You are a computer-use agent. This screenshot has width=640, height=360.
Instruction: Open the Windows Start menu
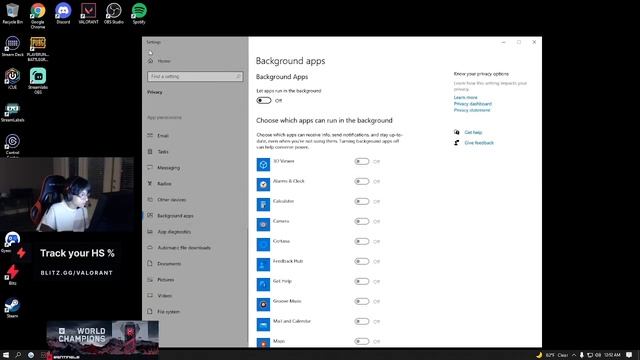(6, 355)
